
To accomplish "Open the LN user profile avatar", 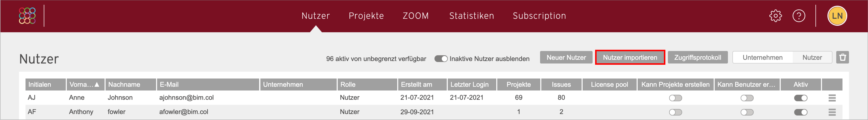I will click(x=837, y=16).
